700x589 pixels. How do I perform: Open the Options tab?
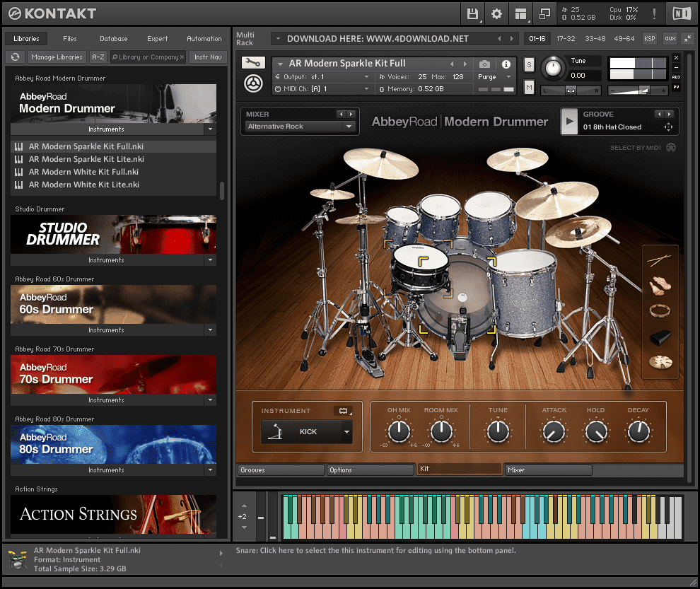click(x=370, y=470)
